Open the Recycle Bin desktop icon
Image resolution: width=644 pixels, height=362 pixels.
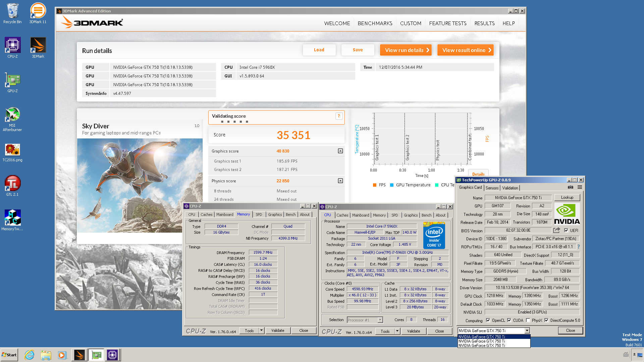12,13
